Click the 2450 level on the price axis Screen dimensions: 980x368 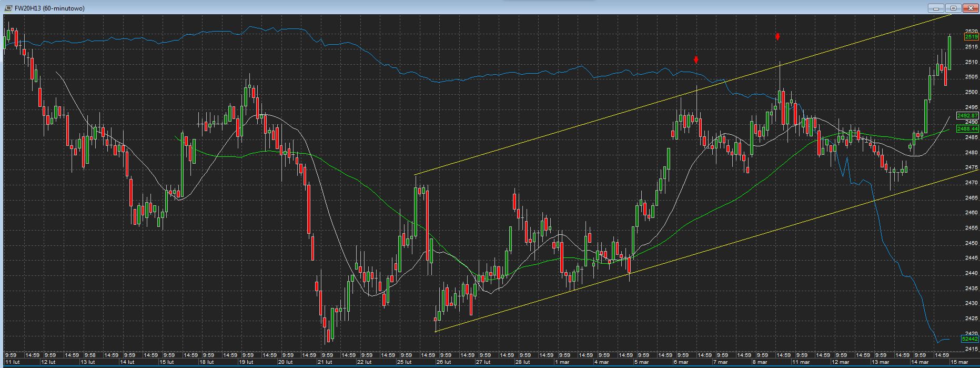point(971,243)
